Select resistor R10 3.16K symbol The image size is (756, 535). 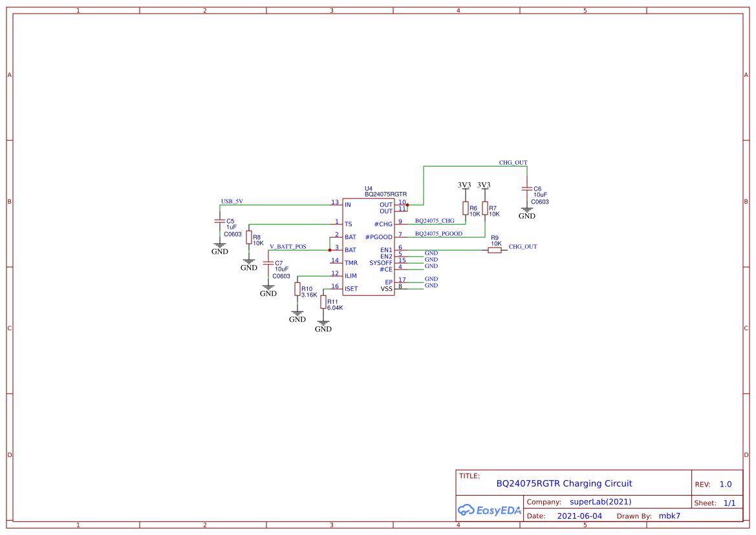296,290
